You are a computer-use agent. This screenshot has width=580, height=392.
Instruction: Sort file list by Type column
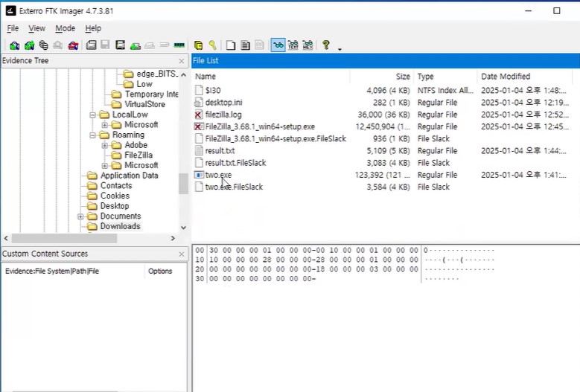[445, 77]
